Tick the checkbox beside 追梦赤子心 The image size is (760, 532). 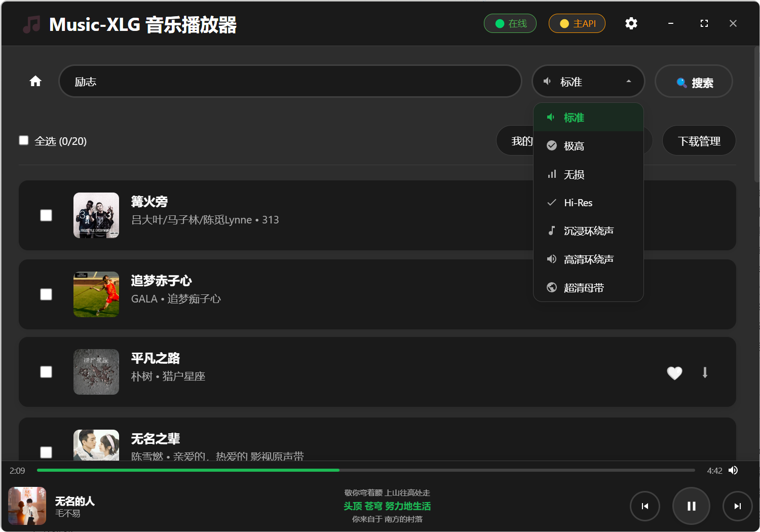click(x=46, y=294)
